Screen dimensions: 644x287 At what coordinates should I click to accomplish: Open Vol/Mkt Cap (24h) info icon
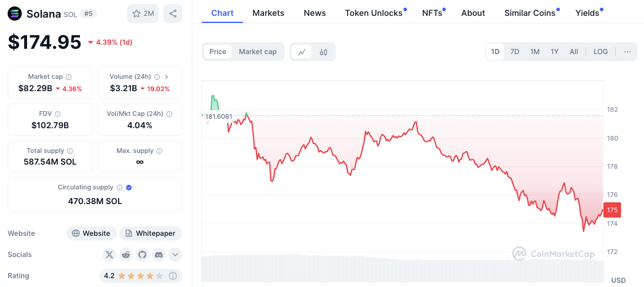169,114
